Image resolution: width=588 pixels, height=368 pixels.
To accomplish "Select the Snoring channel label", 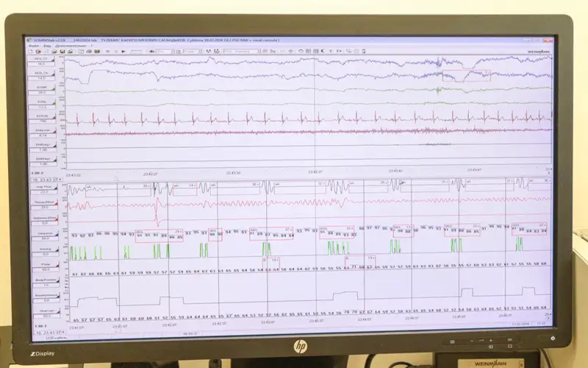I will pyautogui.click(x=44, y=249).
